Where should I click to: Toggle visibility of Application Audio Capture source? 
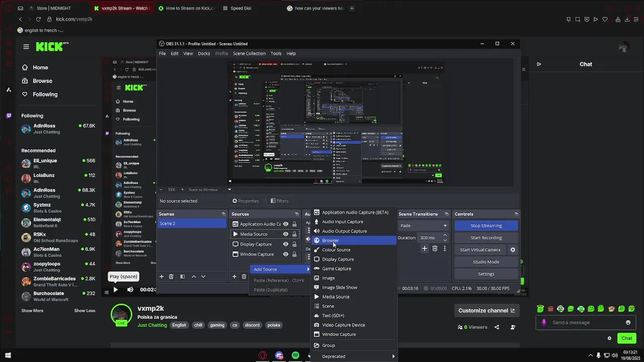[286, 224]
